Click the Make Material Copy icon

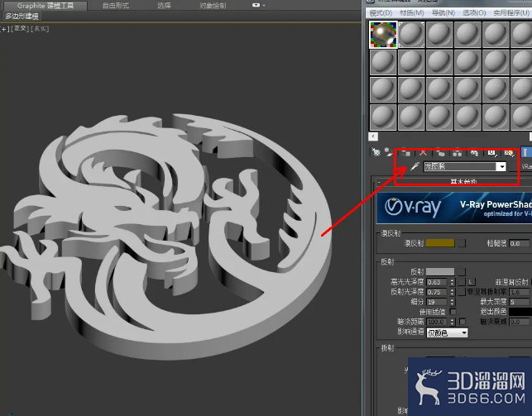point(440,153)
